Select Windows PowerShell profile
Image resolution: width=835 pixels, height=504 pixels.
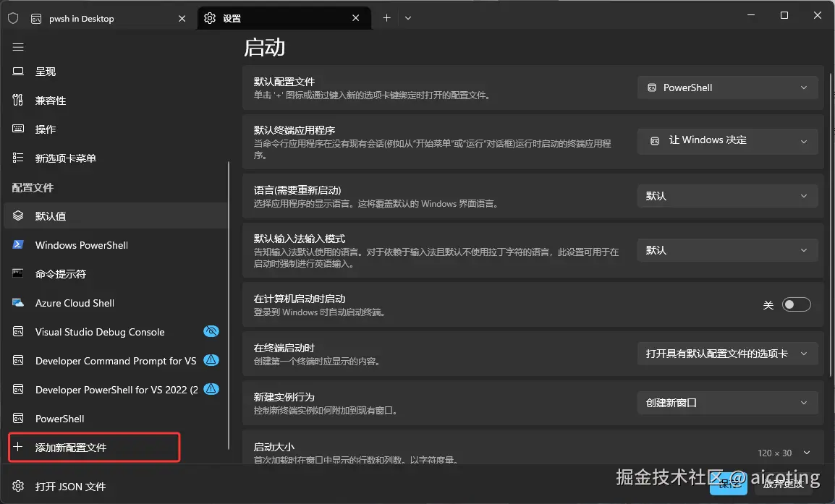(x=81, y=245)
